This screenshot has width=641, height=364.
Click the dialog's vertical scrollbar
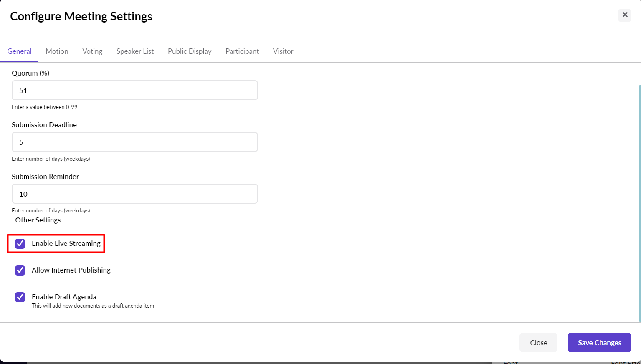click(639, 200)
